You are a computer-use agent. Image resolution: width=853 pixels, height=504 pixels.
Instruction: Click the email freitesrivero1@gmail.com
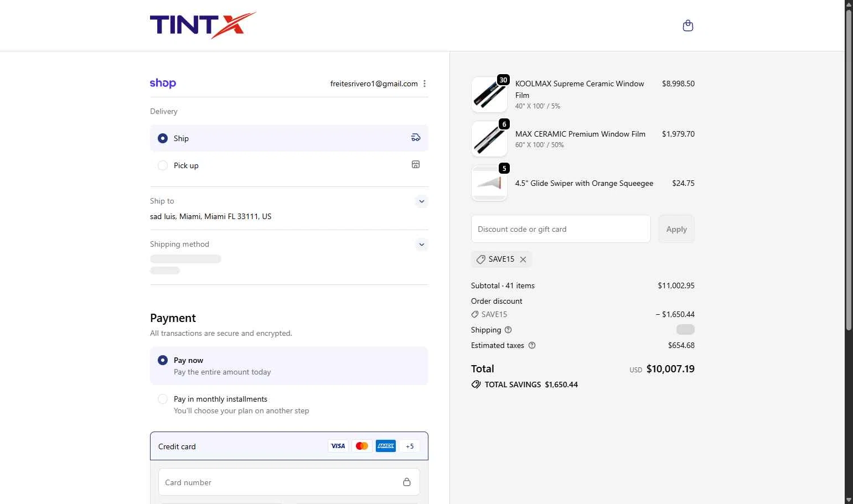374,84
